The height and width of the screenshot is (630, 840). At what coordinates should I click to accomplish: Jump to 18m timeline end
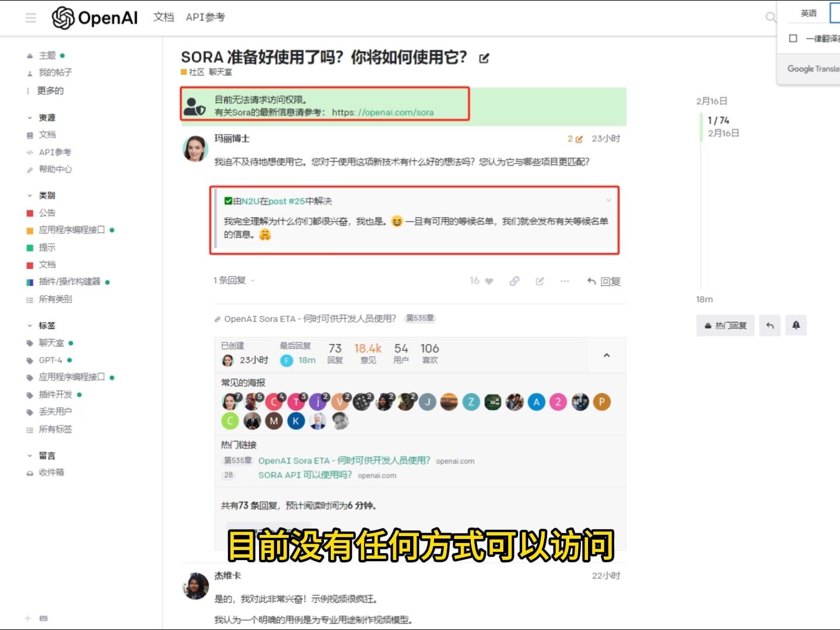pyautogui.click(x=704, y=299)
